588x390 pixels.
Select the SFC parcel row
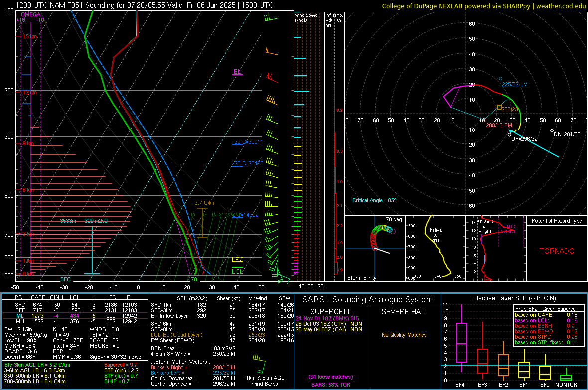pos(75,305)
